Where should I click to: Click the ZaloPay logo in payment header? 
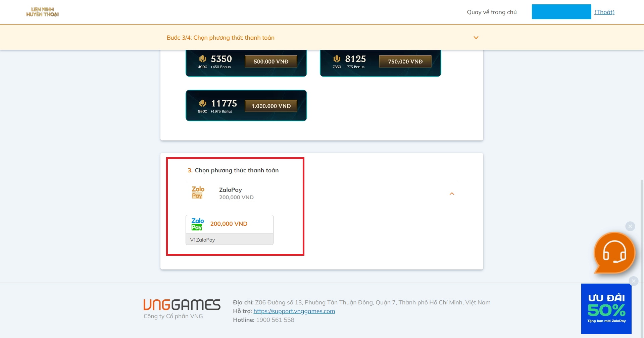(198, 193)
